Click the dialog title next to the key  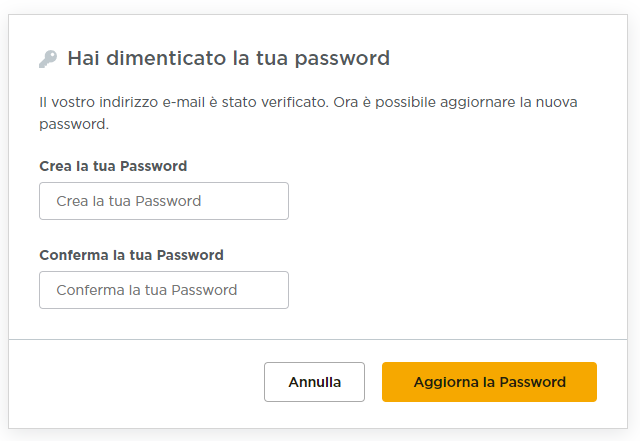pyautogui.click(x=228, y=58)
